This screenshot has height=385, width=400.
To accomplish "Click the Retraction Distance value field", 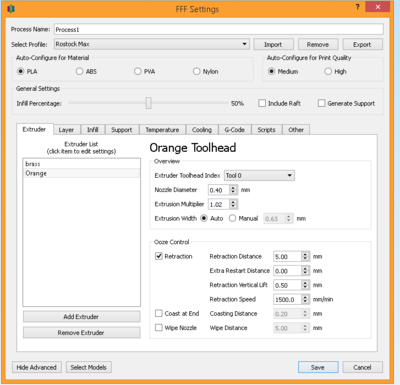I will click(x=287, y=256).
